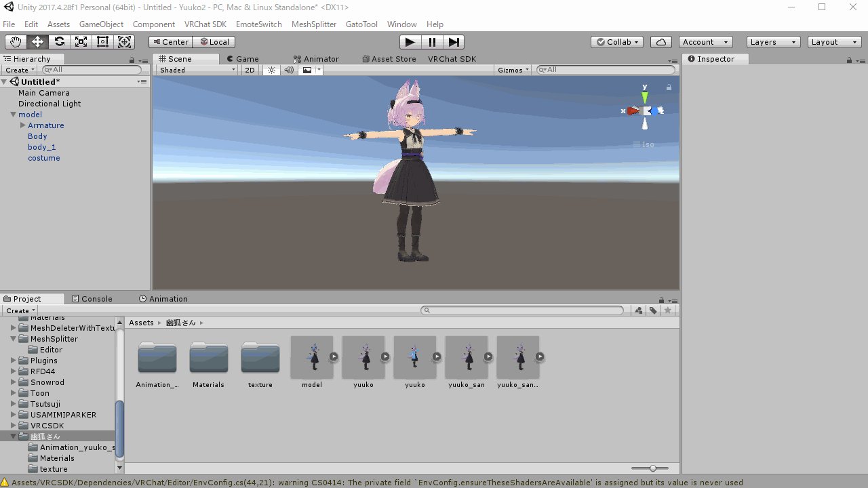Save search favorite star icon
The height and width of the screenshot is (488, 868).
[x=668, y=310]
